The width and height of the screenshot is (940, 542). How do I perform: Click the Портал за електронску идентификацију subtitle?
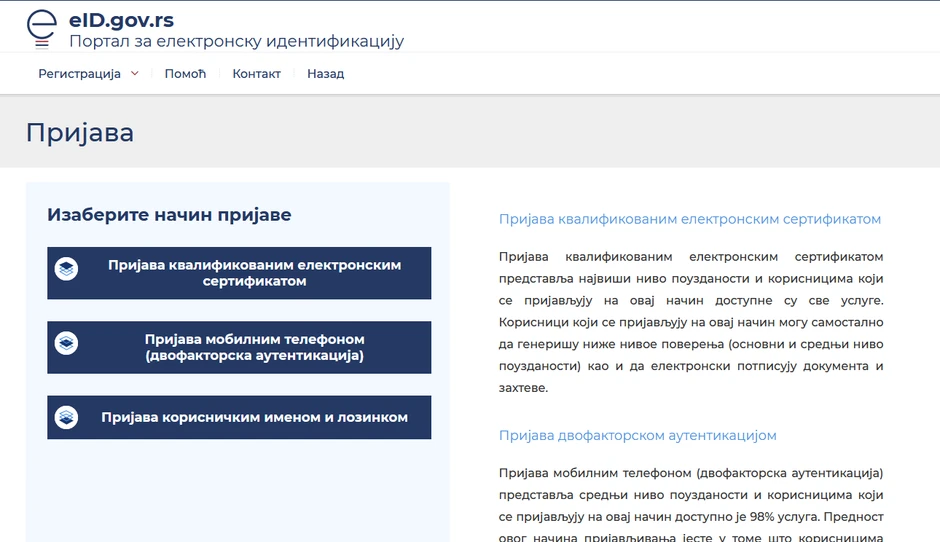236,41
